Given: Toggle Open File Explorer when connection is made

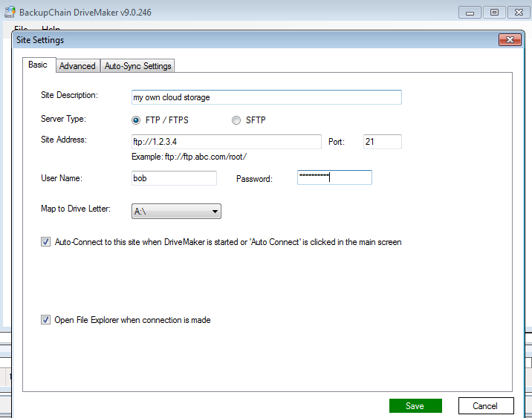Looking at the screenshot, I should [46, 320].
